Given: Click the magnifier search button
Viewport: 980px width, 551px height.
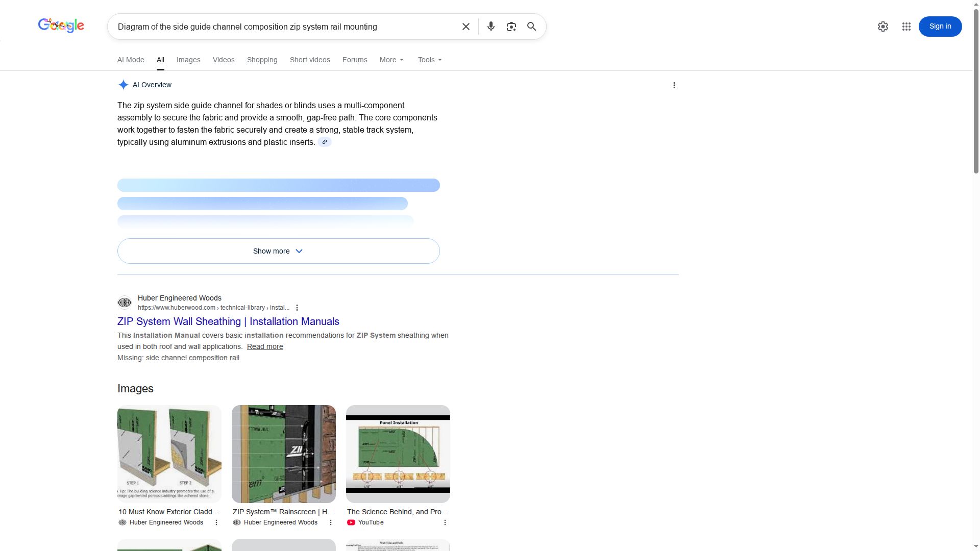Looking at the screenshot, I should tap(531, 27).
